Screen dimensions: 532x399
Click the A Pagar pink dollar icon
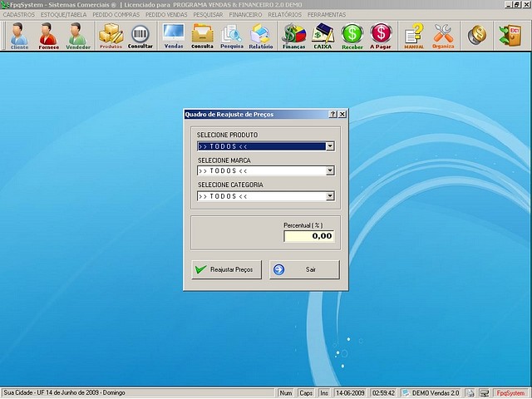pos(381,36)
